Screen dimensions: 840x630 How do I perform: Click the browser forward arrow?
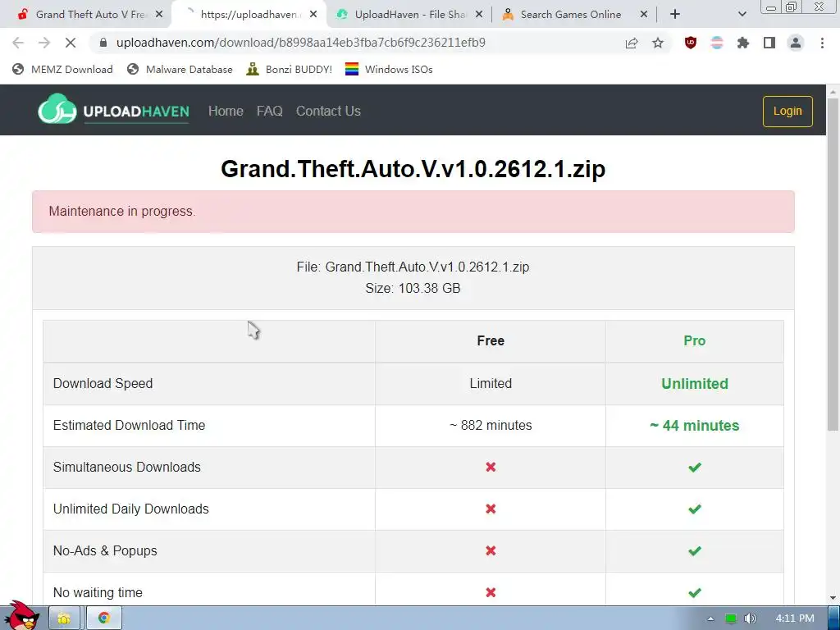coord(44,43)
